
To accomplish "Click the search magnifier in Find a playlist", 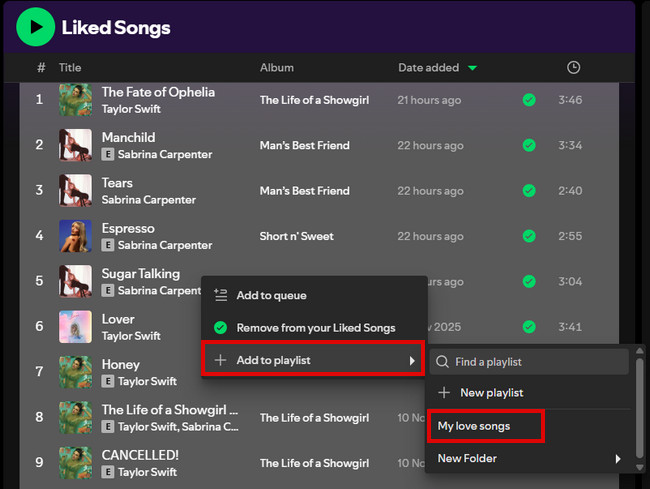I will click(442, 362).
